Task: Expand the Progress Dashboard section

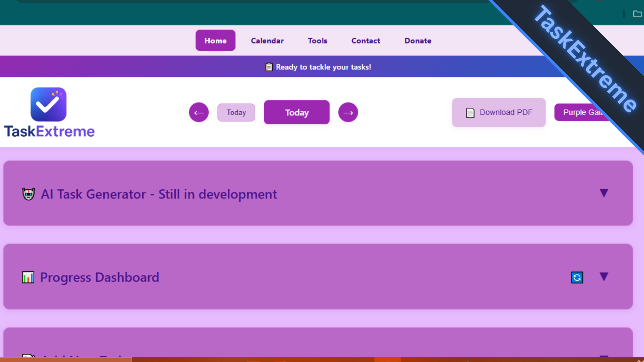Action: [x=604, y=277]
